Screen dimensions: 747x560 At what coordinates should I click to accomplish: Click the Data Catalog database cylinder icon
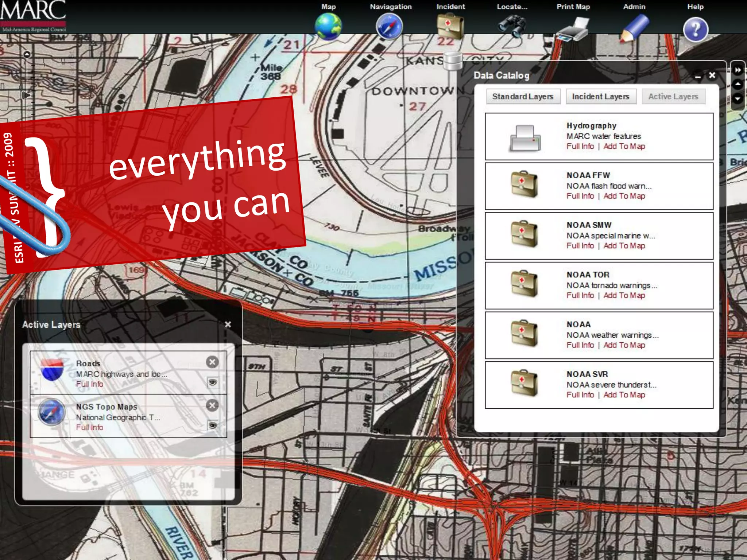(x=453, y=61)
